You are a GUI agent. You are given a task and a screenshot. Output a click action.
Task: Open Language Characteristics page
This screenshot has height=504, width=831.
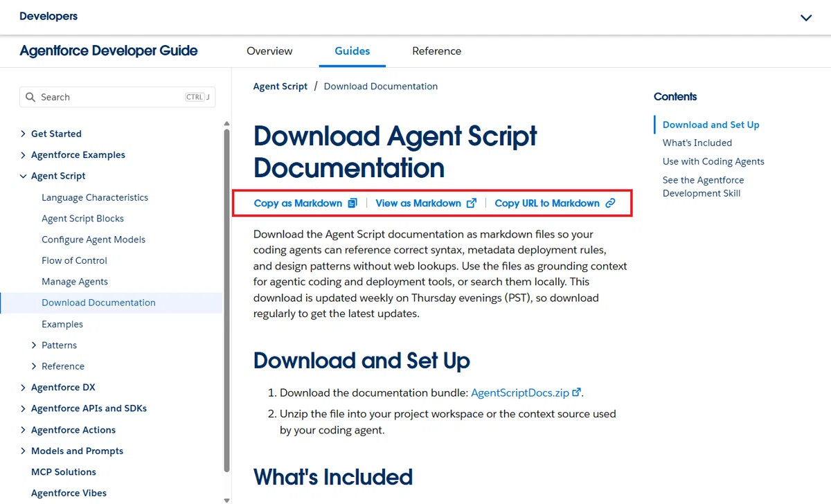click(95, 197)
